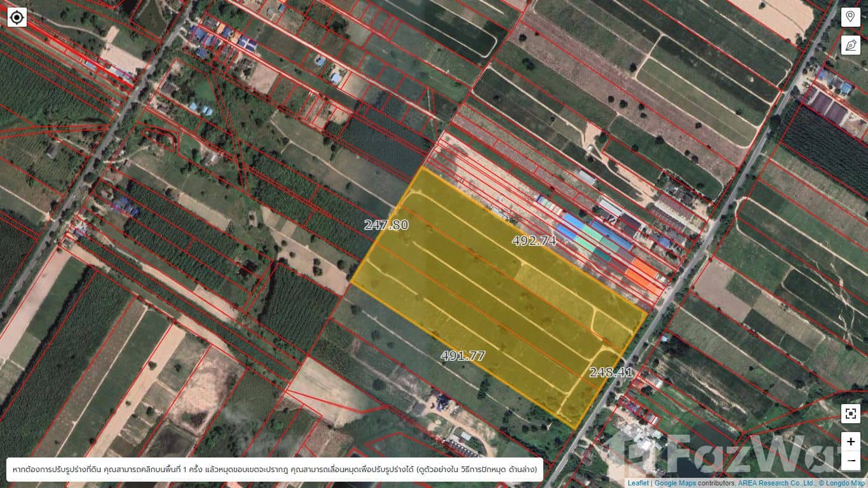Image resolution: width=868 pixels, height=488 pixels.
Task: Click the 247.80 boundary length label
Action: (386, 225)
